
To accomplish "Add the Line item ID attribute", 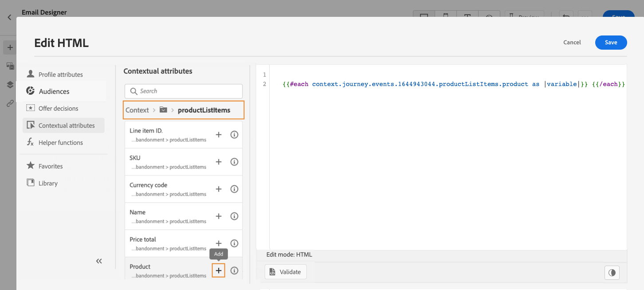I will tap(218, 135).
